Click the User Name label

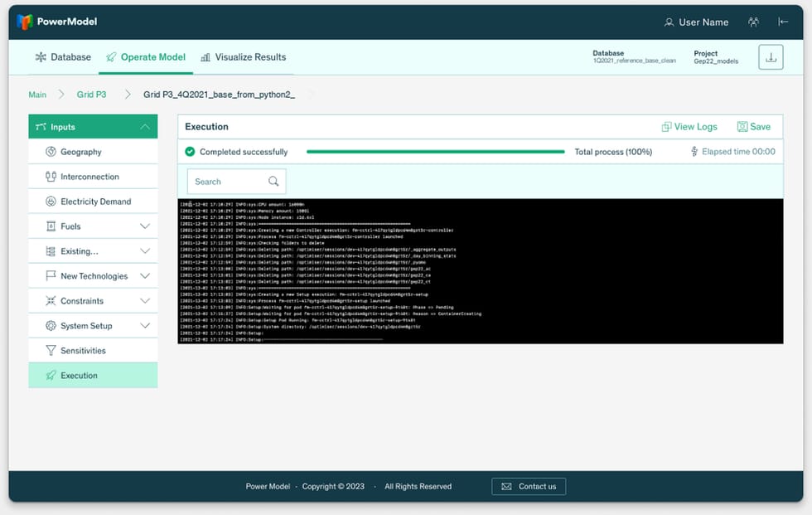coord(703,22)
